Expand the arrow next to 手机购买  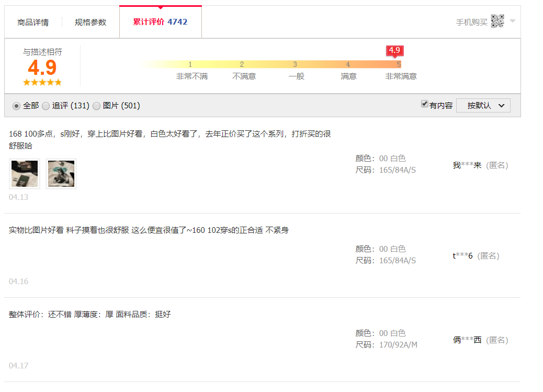click(x=513, y=21)
